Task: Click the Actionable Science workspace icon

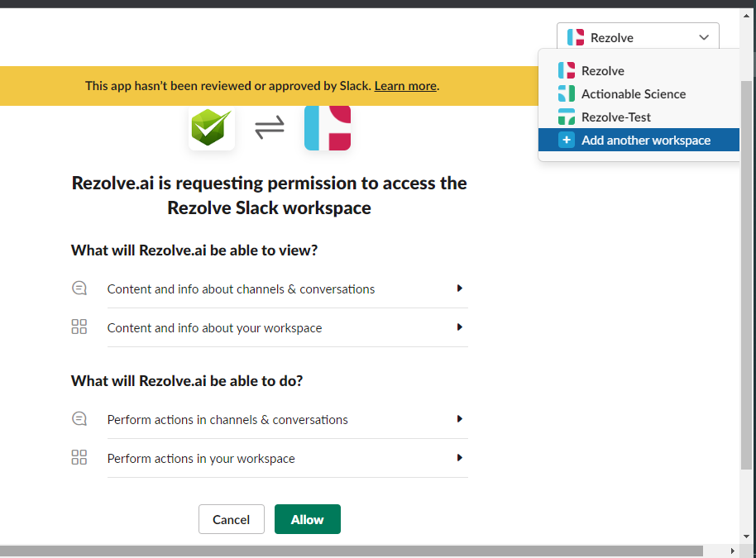Action: pyautogui.click(x=566, y=93)
